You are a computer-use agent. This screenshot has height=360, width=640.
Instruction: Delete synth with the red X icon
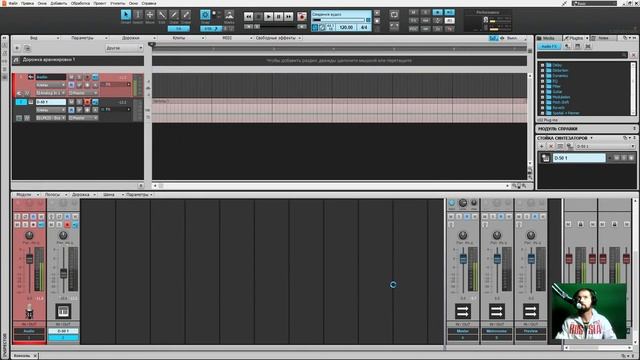coord(551,146)
